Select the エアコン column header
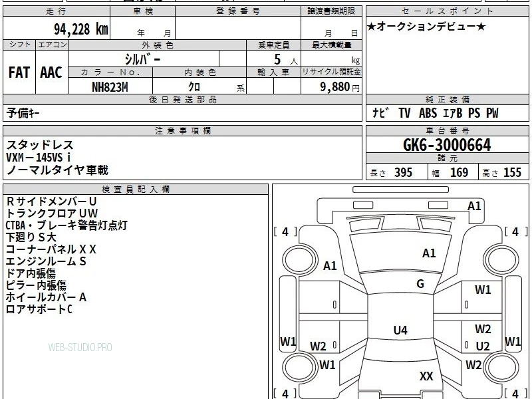The width and height of the screenshot is (532, 399). pyautogui.click(x=52, y=45)
